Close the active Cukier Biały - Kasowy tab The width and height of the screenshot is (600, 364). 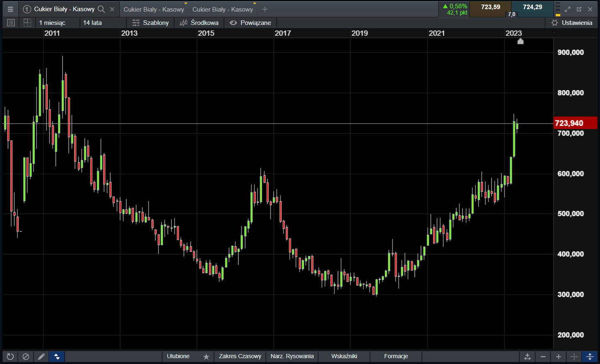(112, 9)
